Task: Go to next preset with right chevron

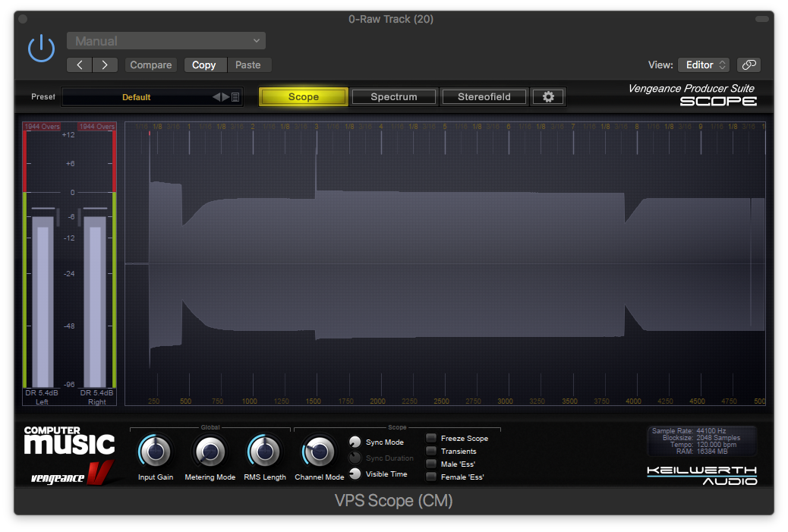Action: 105,65
